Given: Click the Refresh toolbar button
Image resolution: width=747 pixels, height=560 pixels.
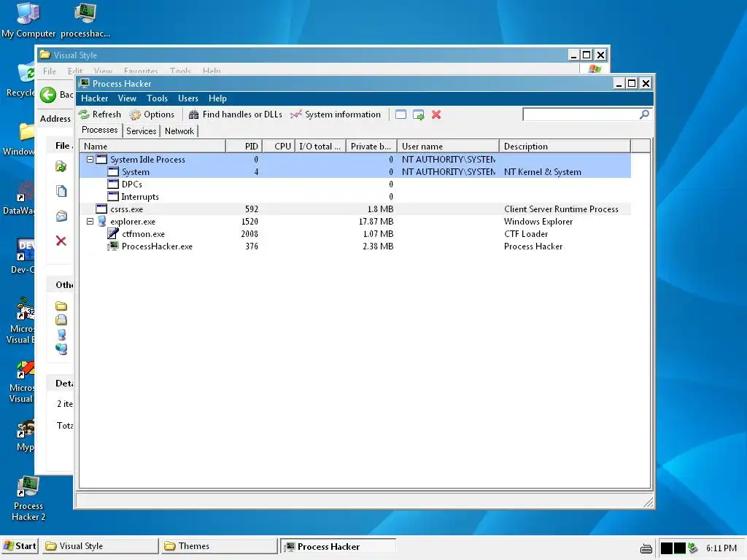Looking at the screenshot, I should click(x=100, y=114).
